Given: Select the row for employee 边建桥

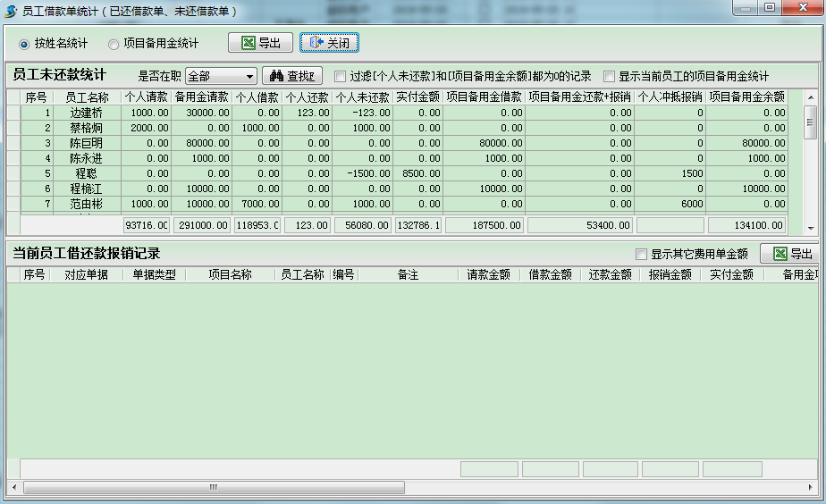Looking at the screenshot, I should (87, 113).
